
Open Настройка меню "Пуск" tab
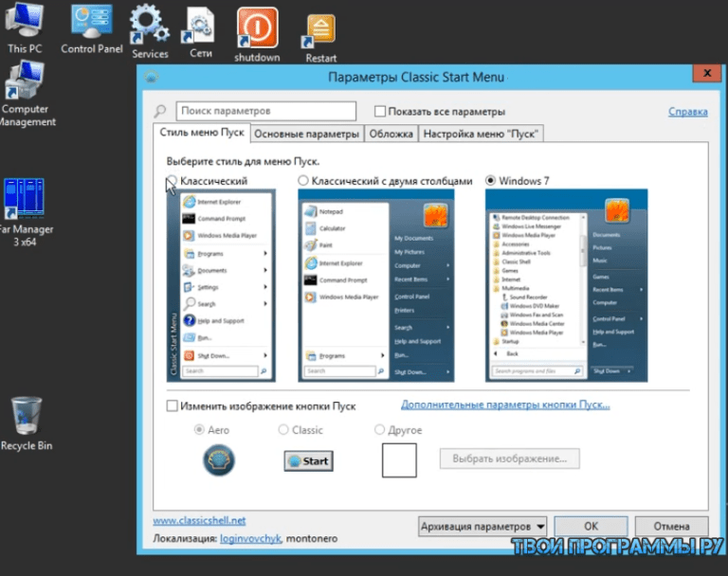pyautogui.click(x=481, y=135)
